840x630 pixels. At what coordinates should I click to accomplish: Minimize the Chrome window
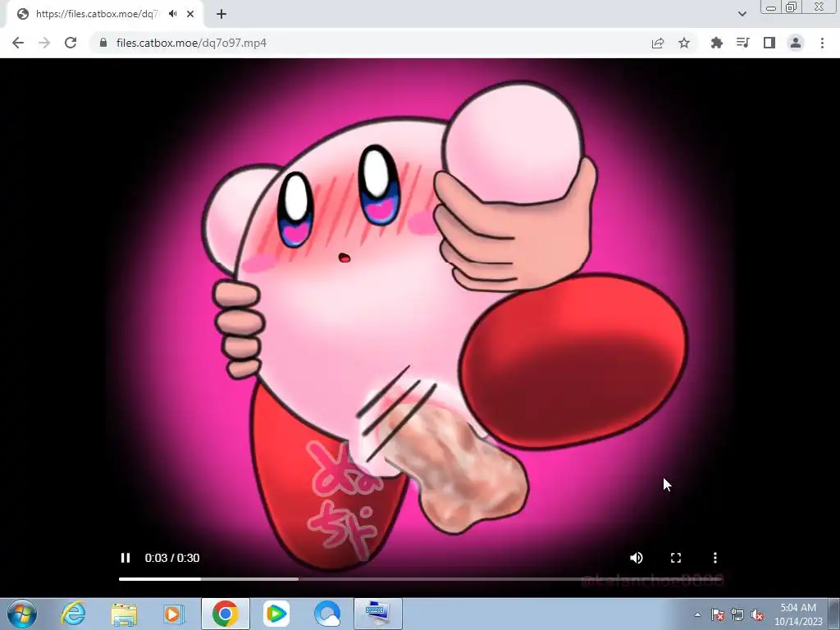[x=771, y=7]
